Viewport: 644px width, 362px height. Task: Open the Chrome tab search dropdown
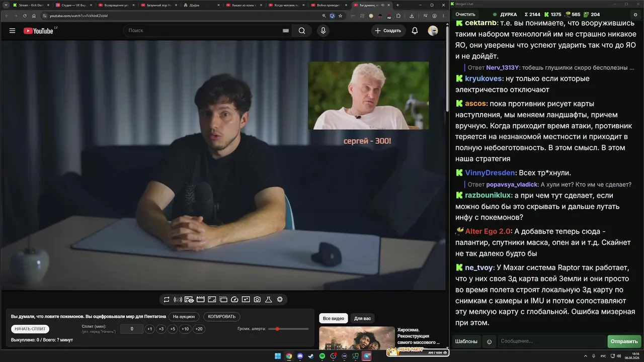pos(5,5)
